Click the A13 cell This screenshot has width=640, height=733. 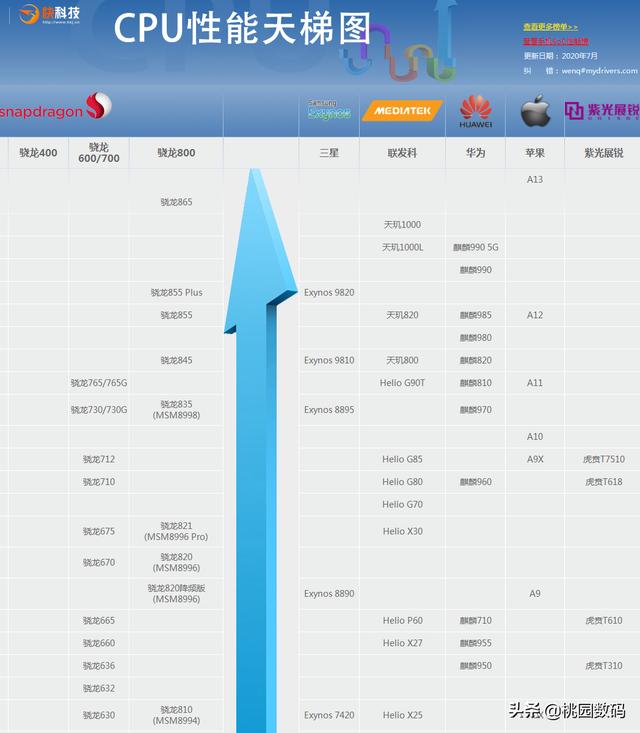click(x=535, y=180)
